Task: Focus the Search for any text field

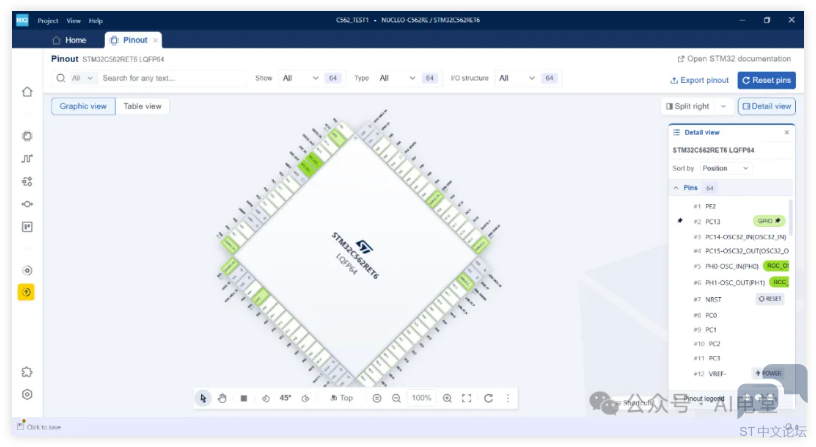Action: coord(172,78)
